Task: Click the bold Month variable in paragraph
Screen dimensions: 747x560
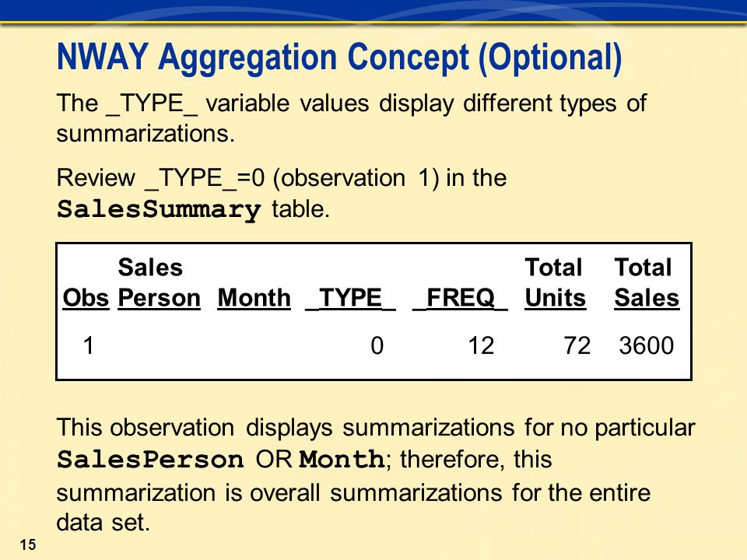Action: (x=342, y=459)
